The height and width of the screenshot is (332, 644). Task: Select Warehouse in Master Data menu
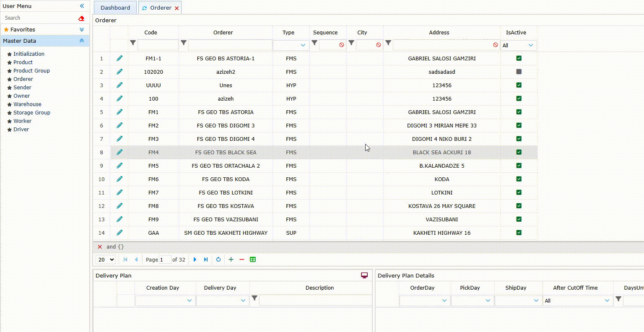coord(27,104)
